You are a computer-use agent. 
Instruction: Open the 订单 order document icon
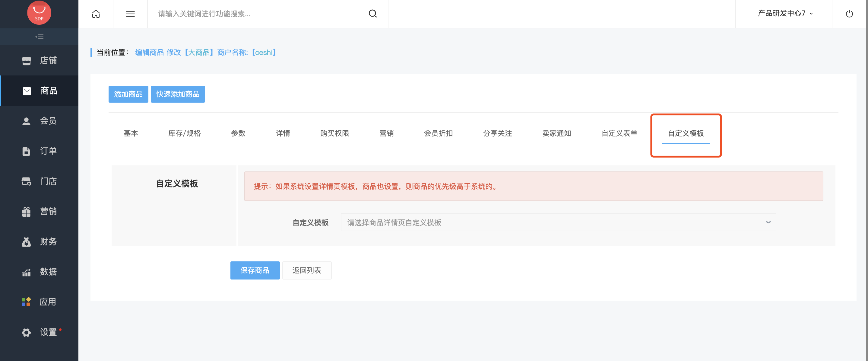[x=26, y=151]
